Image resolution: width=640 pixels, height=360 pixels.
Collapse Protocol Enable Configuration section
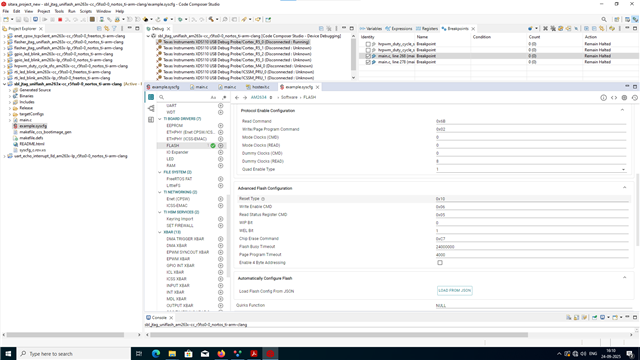tap(622, 110)
